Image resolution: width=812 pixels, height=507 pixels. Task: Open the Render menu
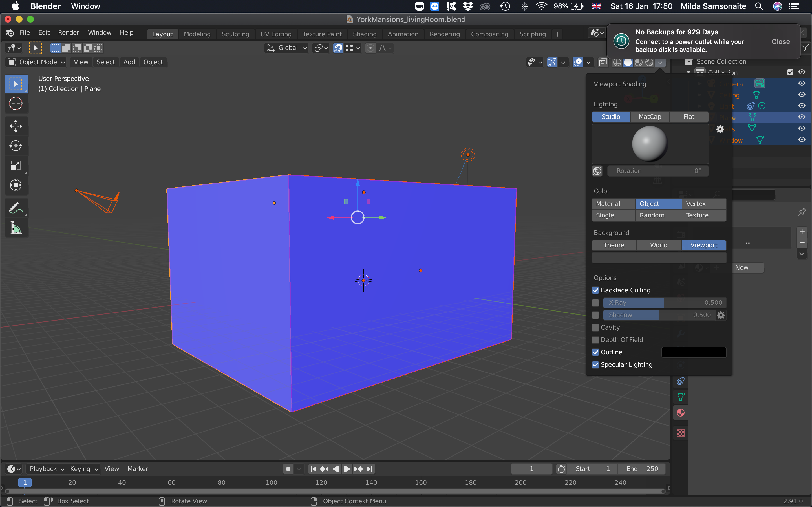(x=69, y=32)
